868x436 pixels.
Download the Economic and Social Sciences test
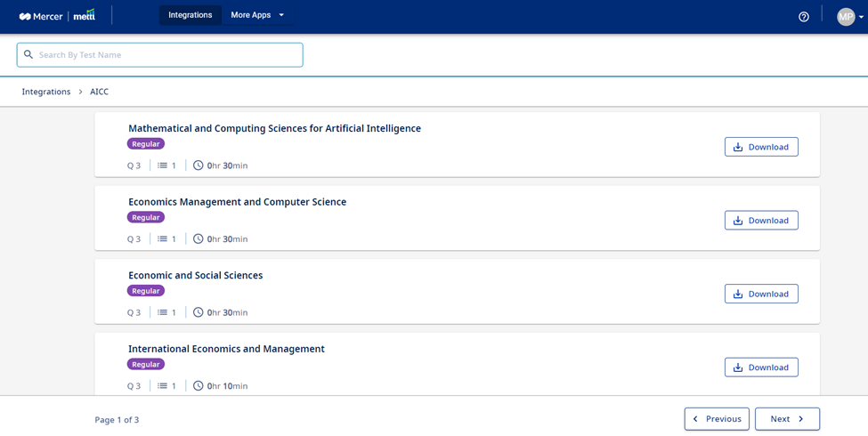761,294
